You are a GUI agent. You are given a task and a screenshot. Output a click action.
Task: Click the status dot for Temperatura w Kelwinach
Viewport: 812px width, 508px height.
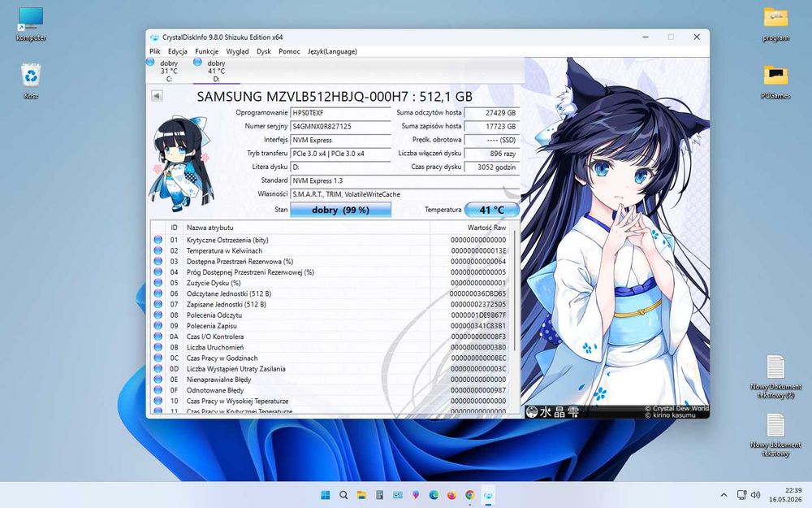tap(158, 250)
